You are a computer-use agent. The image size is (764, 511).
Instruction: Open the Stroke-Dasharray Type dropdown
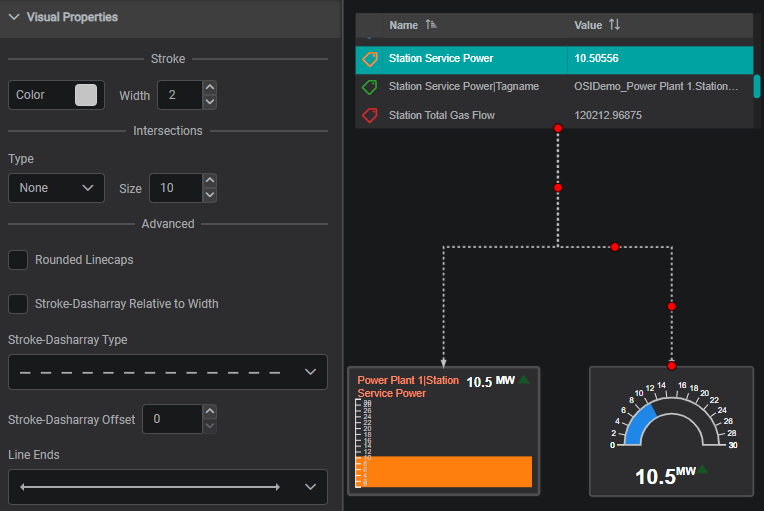pos(168,372)
